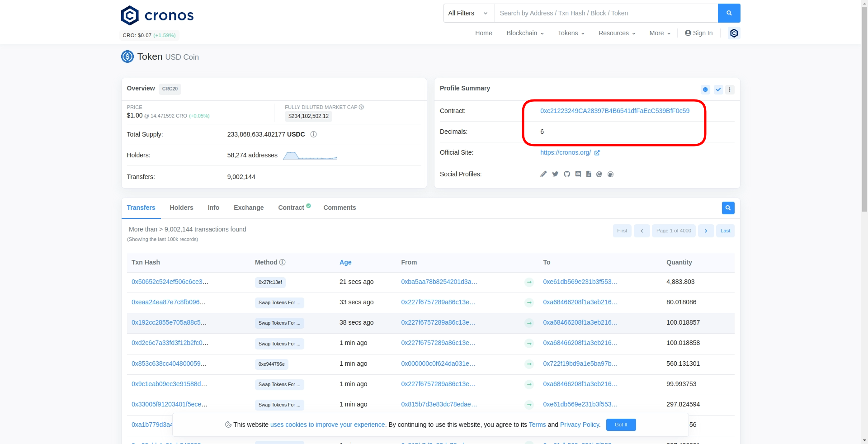Open the All Filters dropdown
The image size is (868, 444).
(469, 13)
